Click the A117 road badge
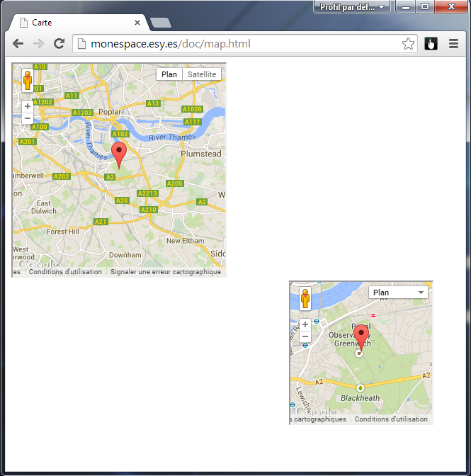Viewport: 471px width, 476px height. click(193, 122)
